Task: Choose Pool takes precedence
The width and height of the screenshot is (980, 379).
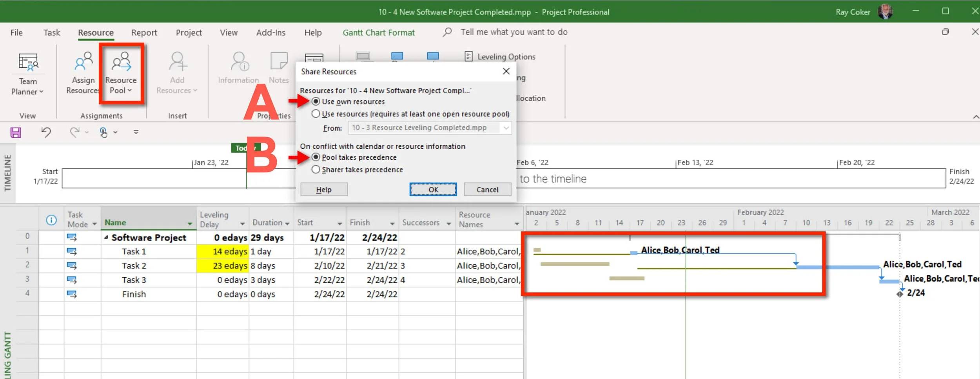Action: [316, 157]
